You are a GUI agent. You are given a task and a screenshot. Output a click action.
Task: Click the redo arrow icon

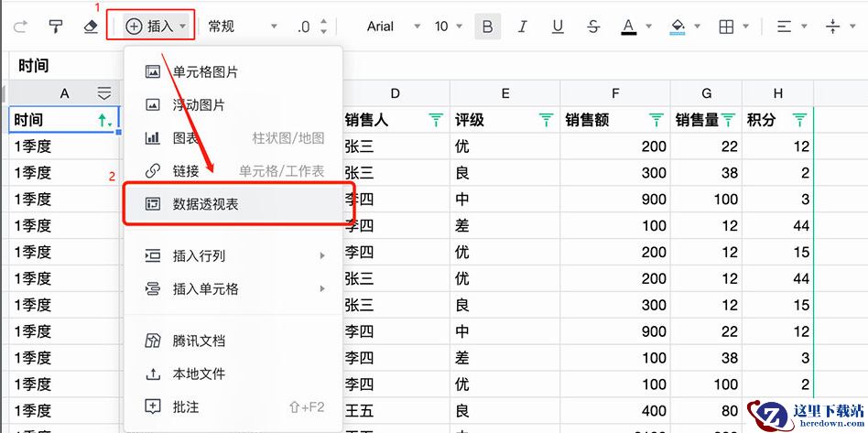coord(20,27)
